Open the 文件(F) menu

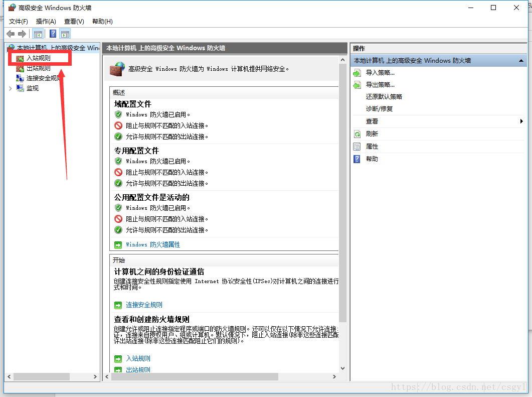coord(19,22)
